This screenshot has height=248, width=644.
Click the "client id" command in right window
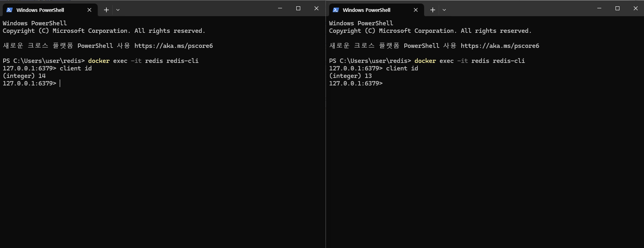click(x=402, y=68)
